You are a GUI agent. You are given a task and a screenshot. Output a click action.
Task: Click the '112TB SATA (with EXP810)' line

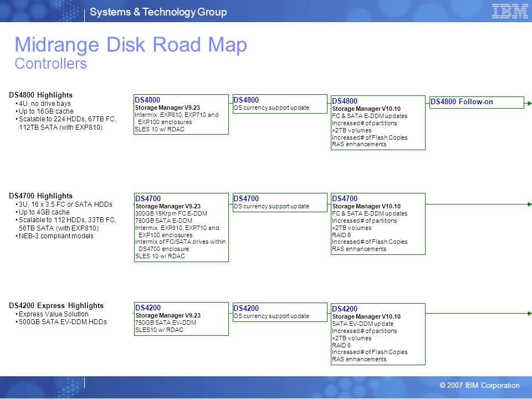pos(61,127)
